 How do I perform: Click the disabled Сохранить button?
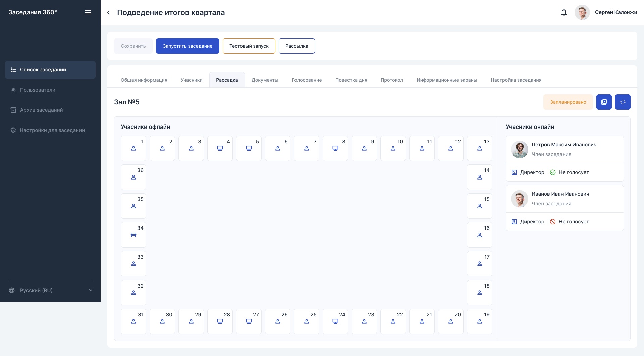tap(133, 46)
